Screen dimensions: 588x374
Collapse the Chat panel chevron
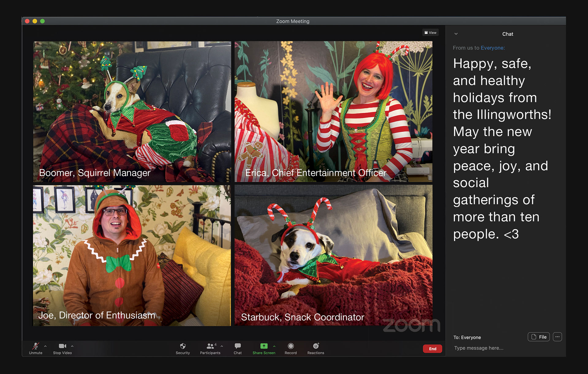tap(456, 34)
